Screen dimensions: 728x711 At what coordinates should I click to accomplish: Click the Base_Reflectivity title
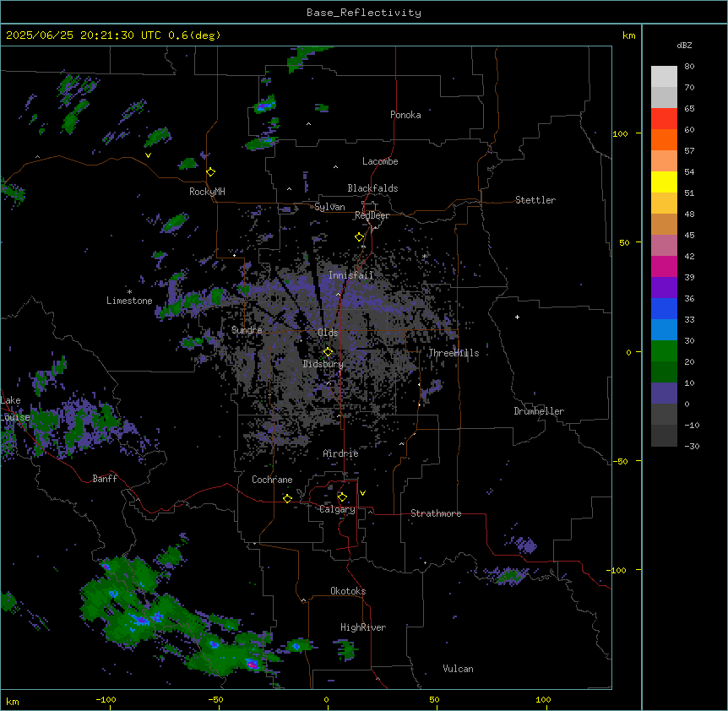(x=364, y=13)
